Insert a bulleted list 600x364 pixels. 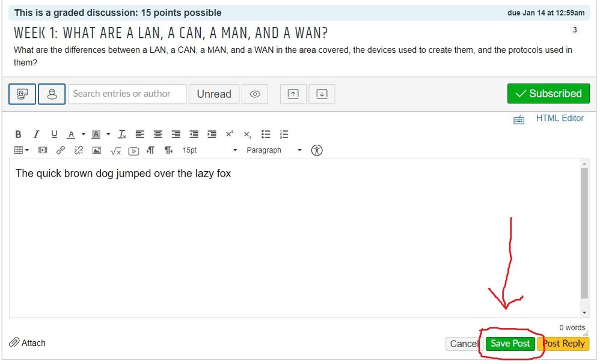click(x=266, y=135)
